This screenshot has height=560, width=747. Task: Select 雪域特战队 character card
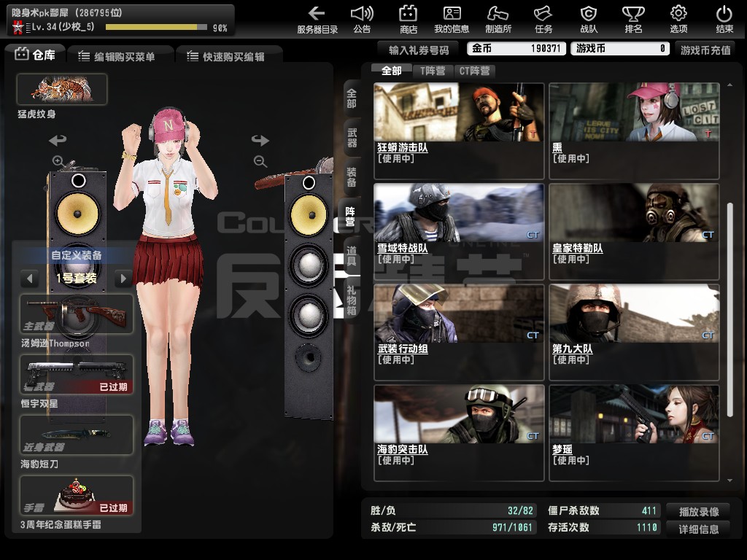click(x=459, y=231)
